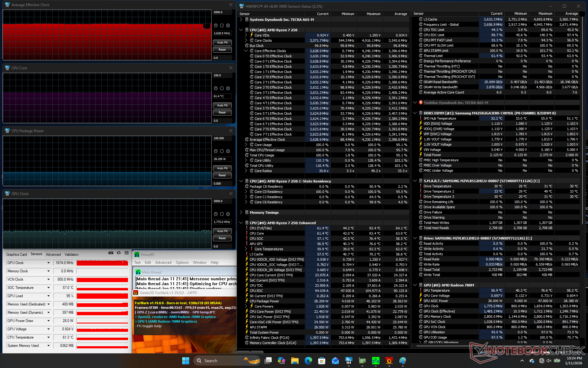Open the GPU-Z hamburger menu icon

point(126,253)
